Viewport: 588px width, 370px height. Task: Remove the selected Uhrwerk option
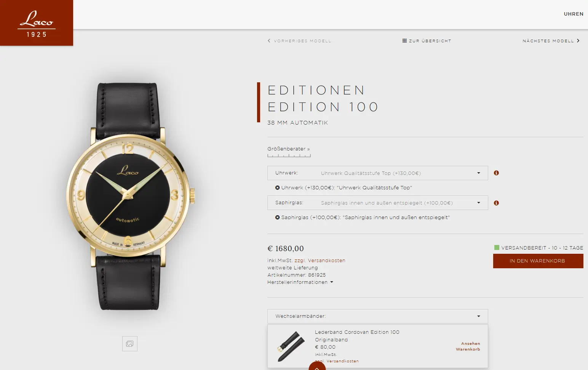(x=278, y=188)
